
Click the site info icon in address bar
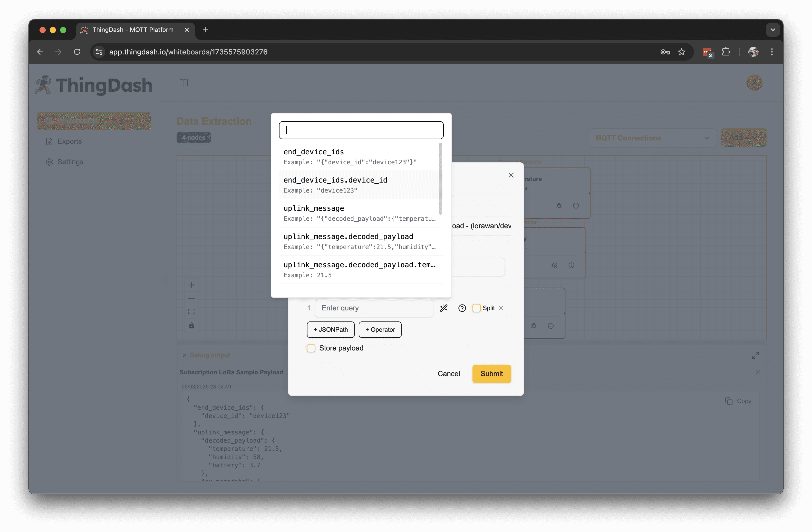[x=99, y=52]
